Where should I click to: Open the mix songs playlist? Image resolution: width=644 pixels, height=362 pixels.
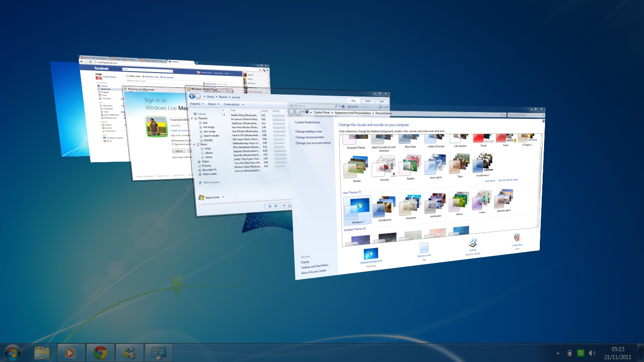click(x=208, y=127)
